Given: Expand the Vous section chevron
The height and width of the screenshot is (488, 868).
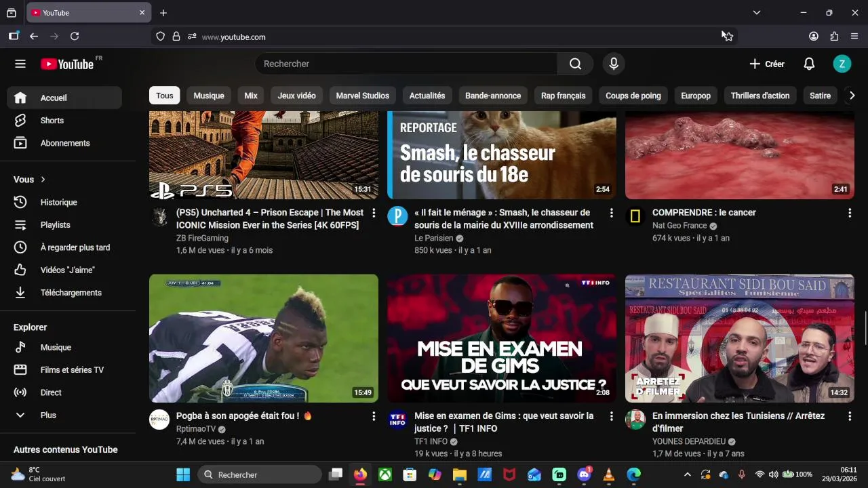Looking at the screenshot, I should 43,180.
